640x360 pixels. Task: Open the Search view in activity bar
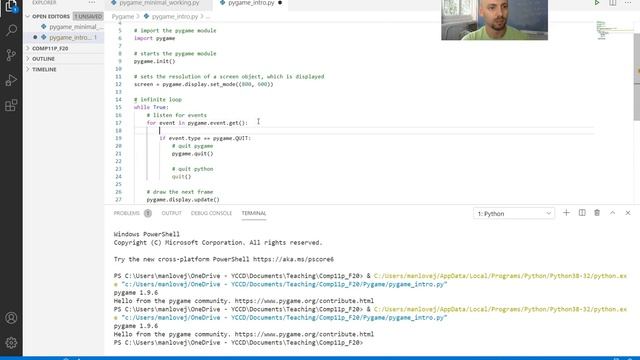click(x=11, y=30)
